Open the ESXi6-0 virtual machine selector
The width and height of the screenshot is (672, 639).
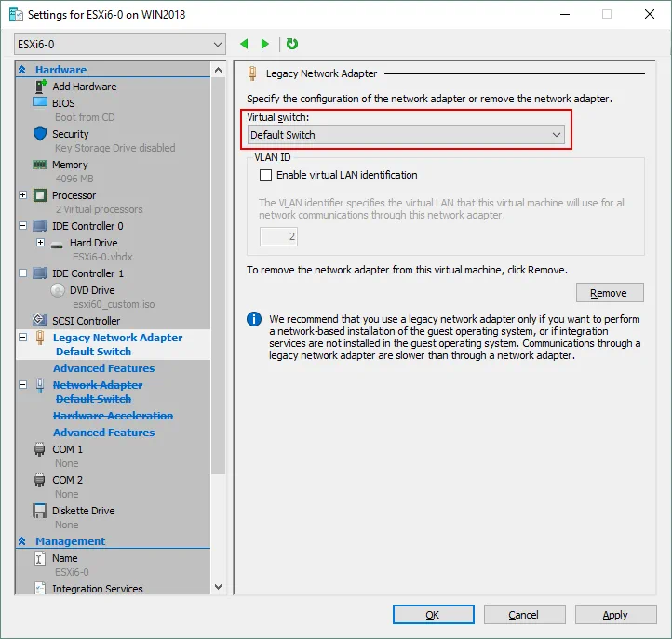point(120,44)
